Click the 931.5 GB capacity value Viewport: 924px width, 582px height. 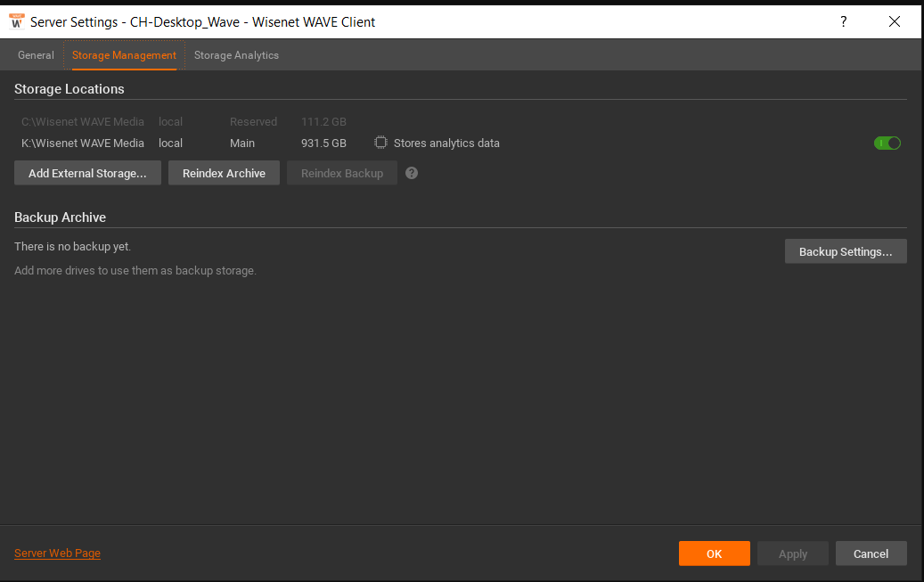[x=323, y=143]
